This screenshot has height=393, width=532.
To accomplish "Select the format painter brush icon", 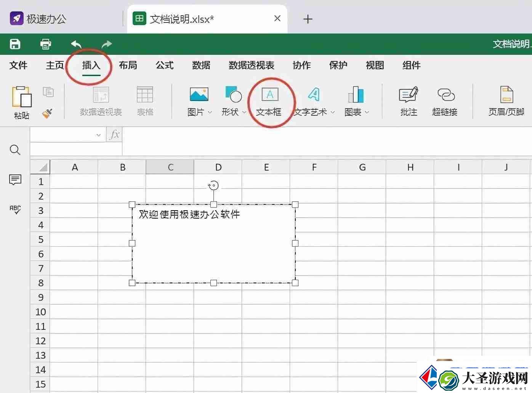I will point(48,113).
